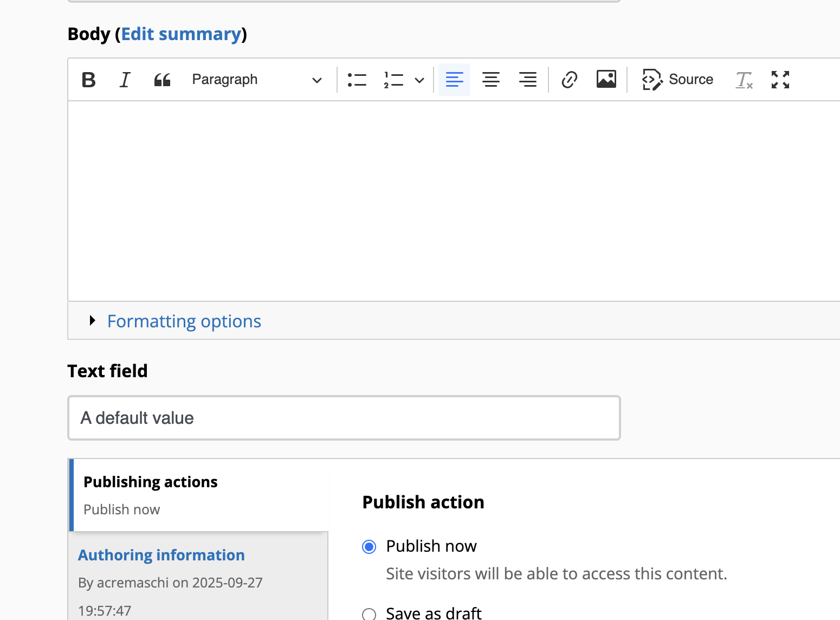This screenshot has width=840, height=620.
Task: Open numbered list style dropdown arrow
Action: tap(419, 80)
